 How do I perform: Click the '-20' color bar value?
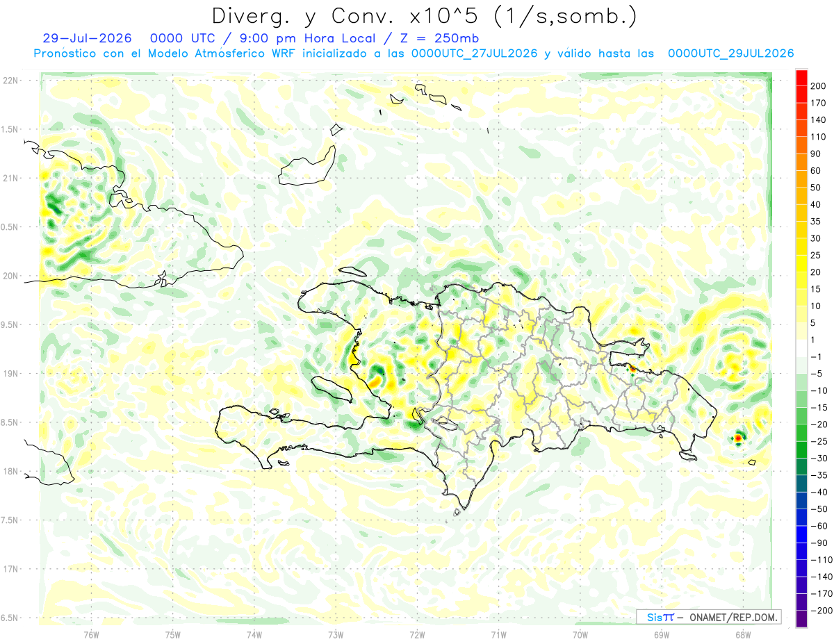(x=821, y=424)
